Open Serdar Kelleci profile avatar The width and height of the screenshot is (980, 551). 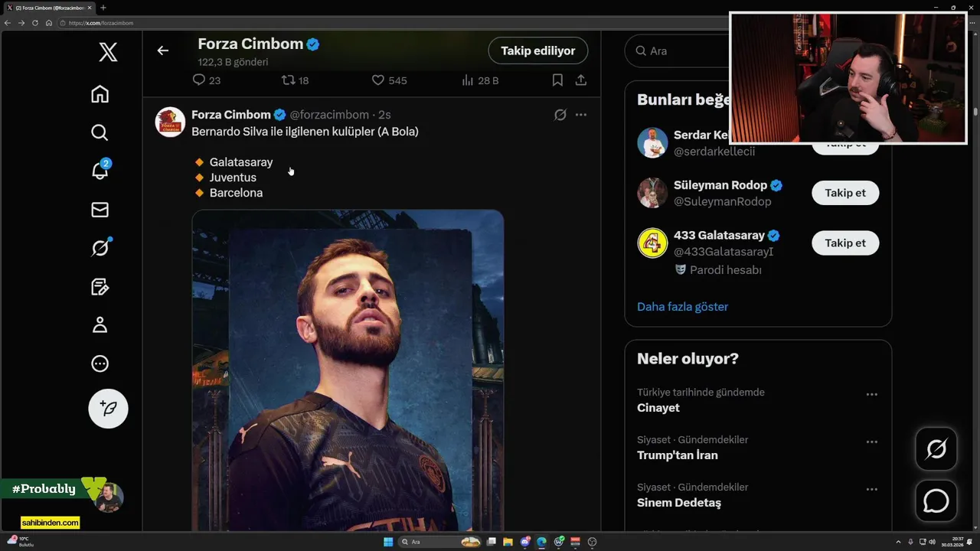tap(652, 142)
